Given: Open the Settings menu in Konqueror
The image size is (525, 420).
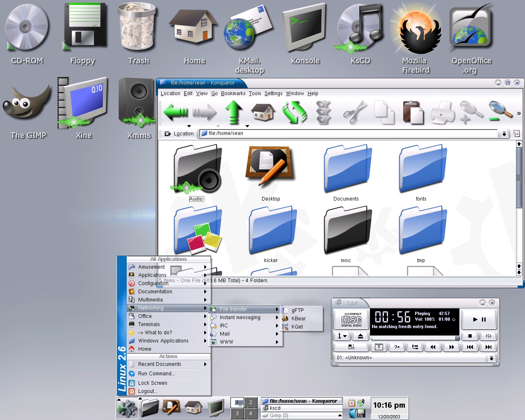Looking at the screenshot, I should [273, 94].
